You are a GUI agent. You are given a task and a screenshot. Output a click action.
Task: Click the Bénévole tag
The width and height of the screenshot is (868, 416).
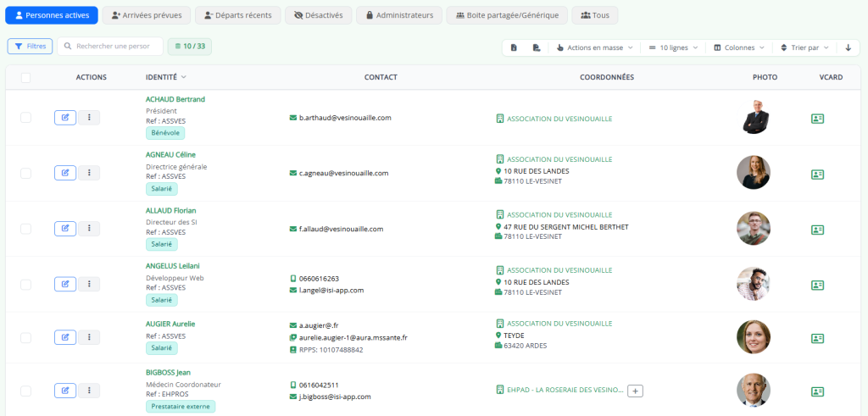coord(165,133)
